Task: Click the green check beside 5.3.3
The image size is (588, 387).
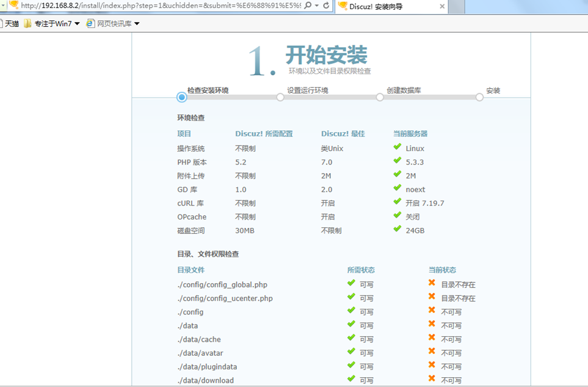Action: [x=397, y=160]
